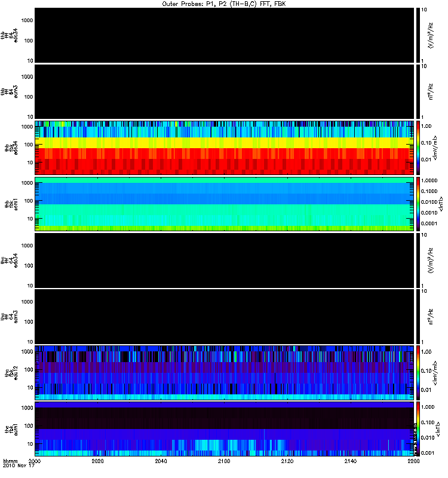
Task: Click the 'thb fff 64 edc34' vertical panel label
Action: click(x=9, y=35)
